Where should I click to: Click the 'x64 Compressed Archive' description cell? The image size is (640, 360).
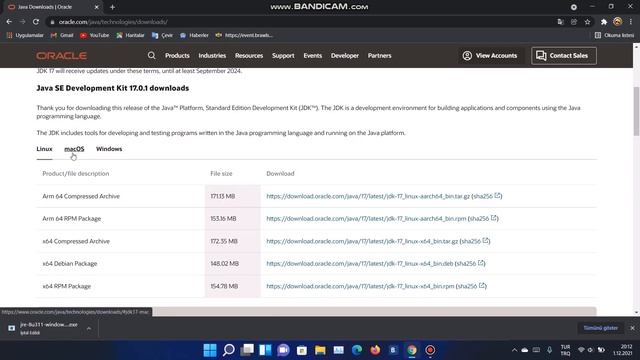click(76, 241)
